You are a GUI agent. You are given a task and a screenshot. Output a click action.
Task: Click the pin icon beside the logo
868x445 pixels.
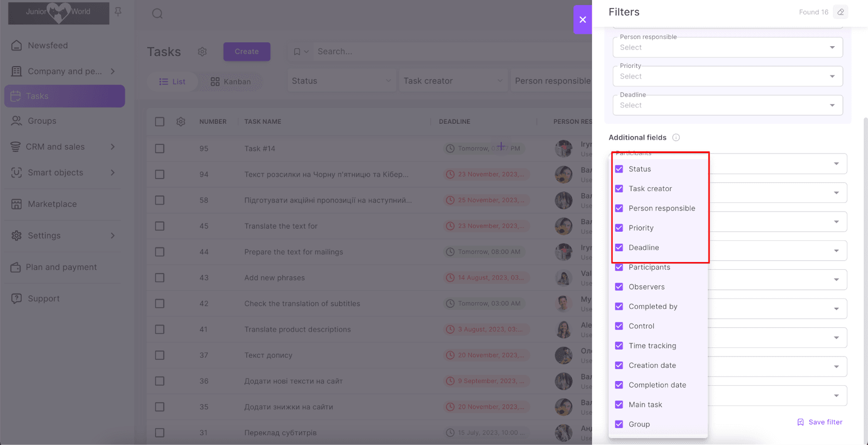(118, 11)
